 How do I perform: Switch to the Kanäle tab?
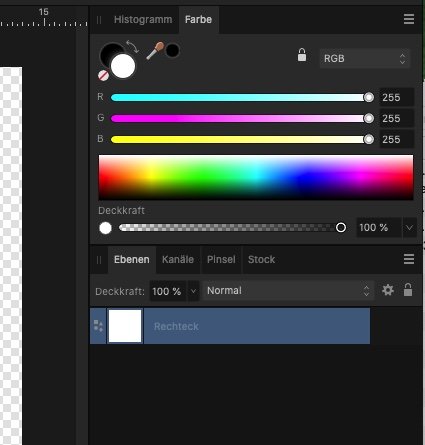point(178,259)
